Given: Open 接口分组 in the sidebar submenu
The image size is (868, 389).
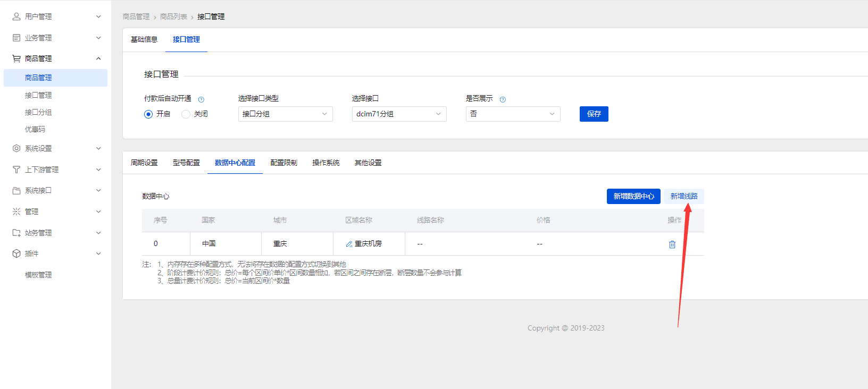Looking at the screenshot, I should pyautogui.click(x=38, y=112).
